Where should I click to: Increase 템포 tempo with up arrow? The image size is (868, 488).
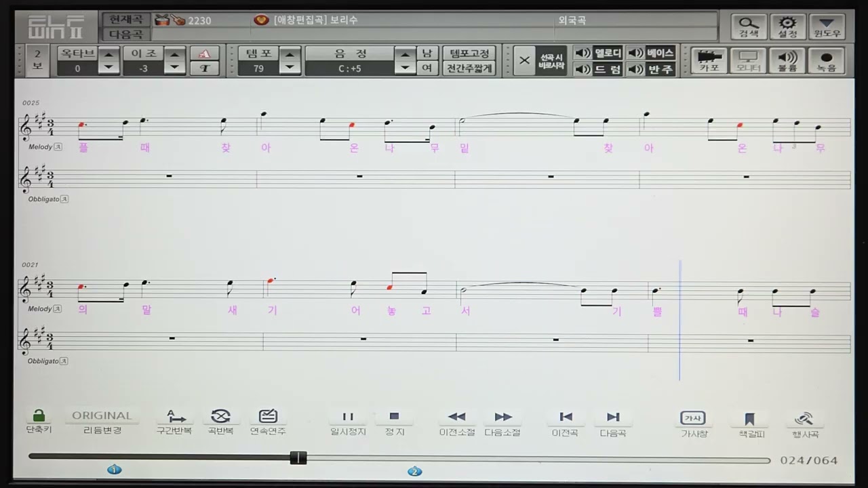[290, 54]
